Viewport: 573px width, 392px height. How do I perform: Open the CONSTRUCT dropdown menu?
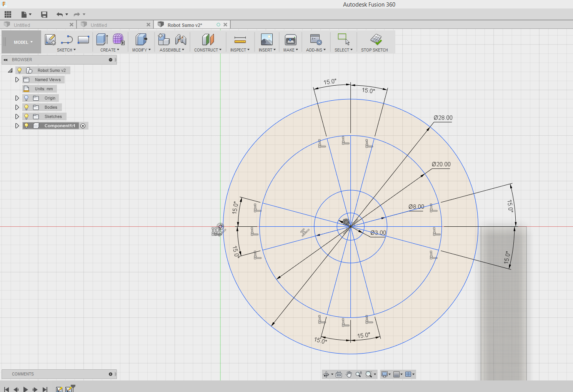(208, 50)
